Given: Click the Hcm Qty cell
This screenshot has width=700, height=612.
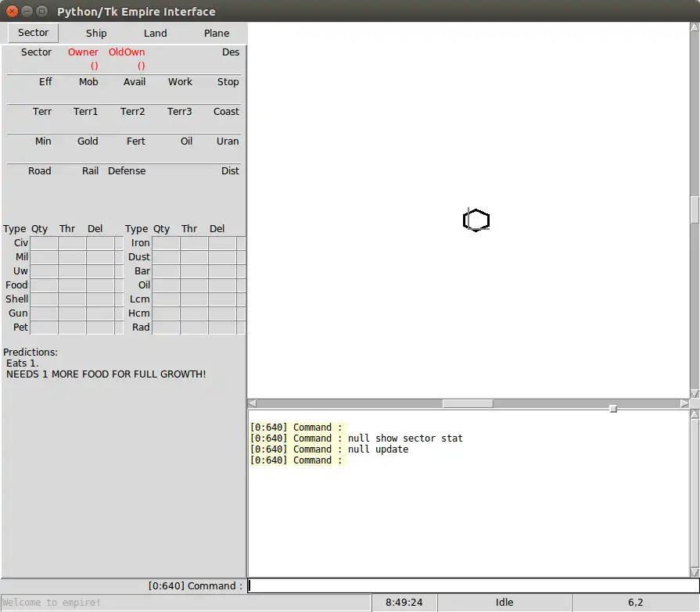Looking at the screenshot, I should pyautogui.click(x=166, y=313).
